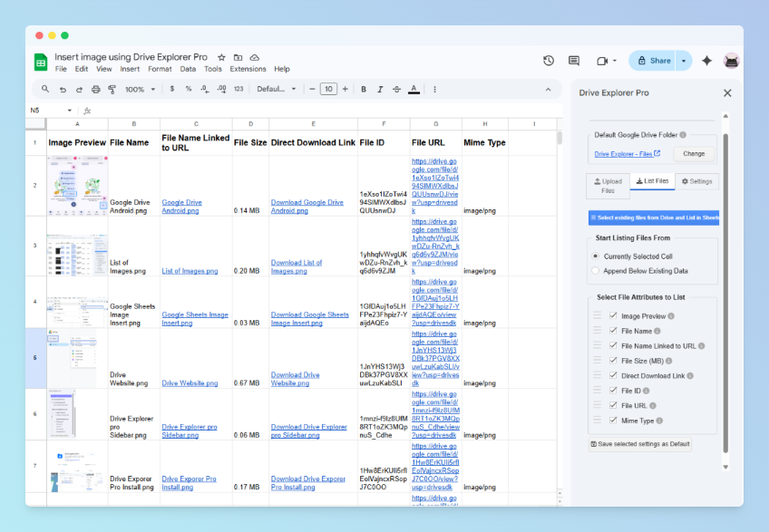Image resolution: width=769 pixels, height=532 pixels.
Task: Uncheck the Image Preview attribute
Action: click(612, 316)
